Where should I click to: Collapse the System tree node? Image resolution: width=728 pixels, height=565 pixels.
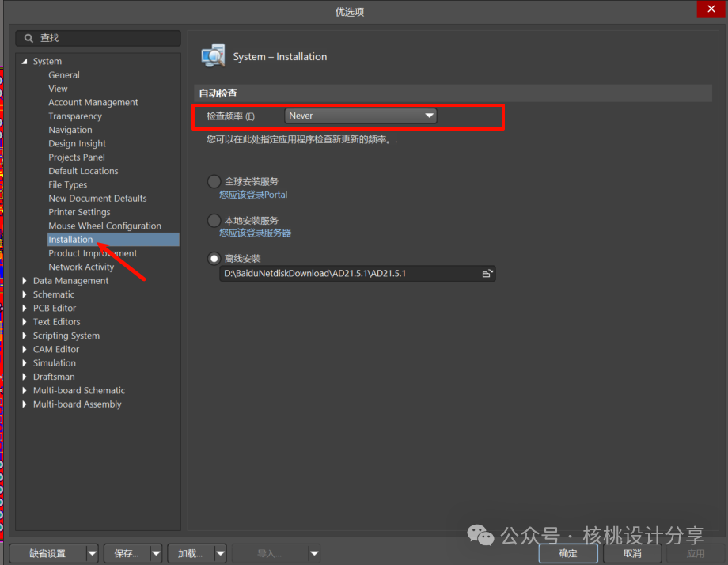25,62
